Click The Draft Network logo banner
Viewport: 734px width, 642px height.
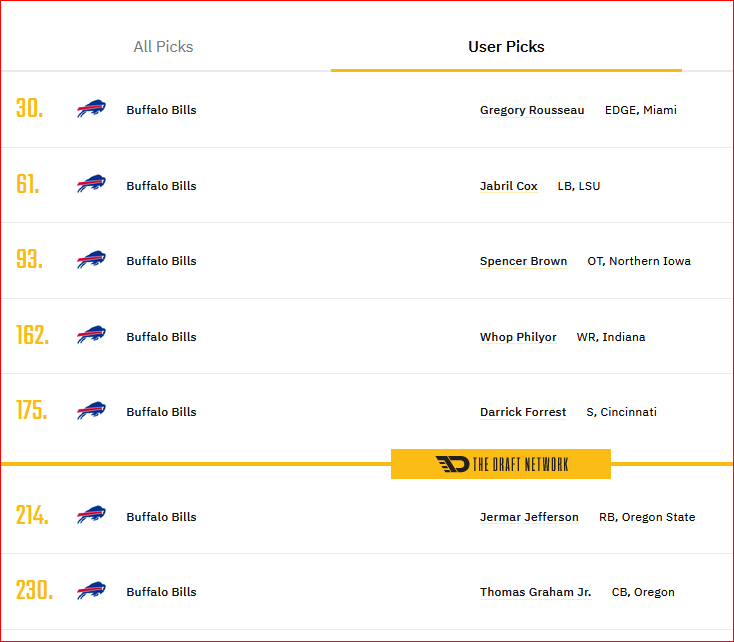(x=501, y=464)
